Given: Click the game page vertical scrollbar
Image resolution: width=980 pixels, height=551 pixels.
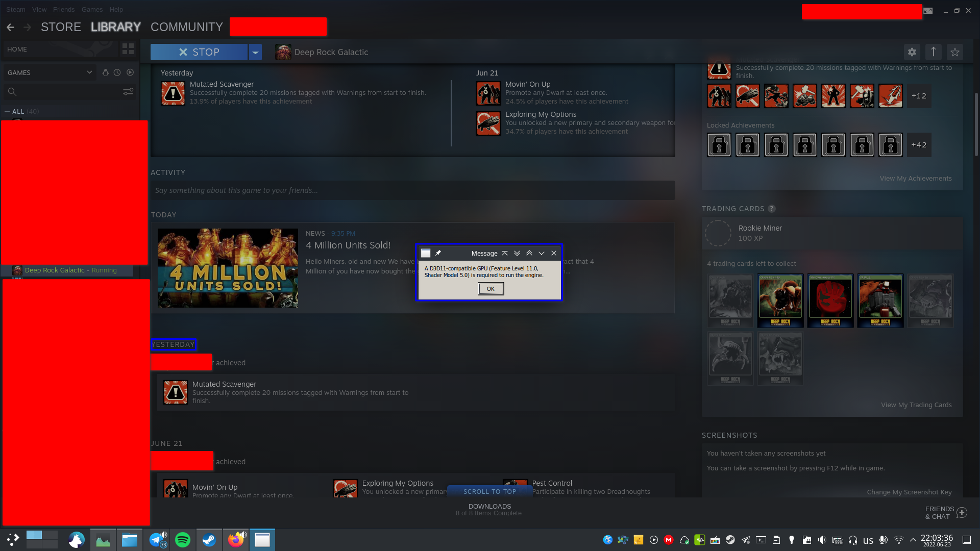Looking at the screenshot, I should [976, 125].
